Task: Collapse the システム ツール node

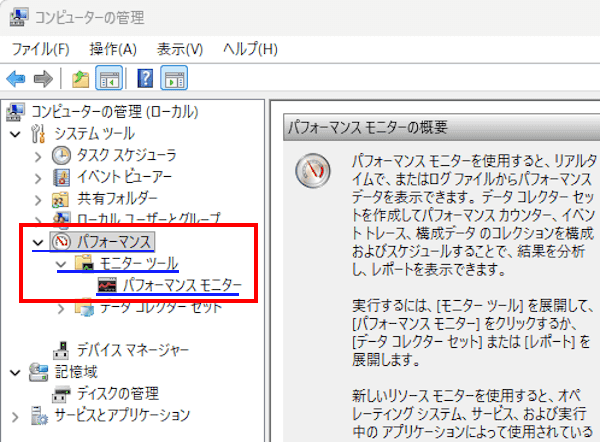Action: pyautogui.click(x=14, y=133)
